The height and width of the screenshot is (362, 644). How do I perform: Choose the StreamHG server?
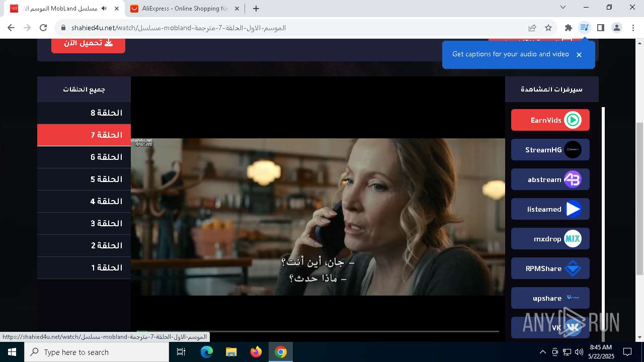[x=550, y=150]
